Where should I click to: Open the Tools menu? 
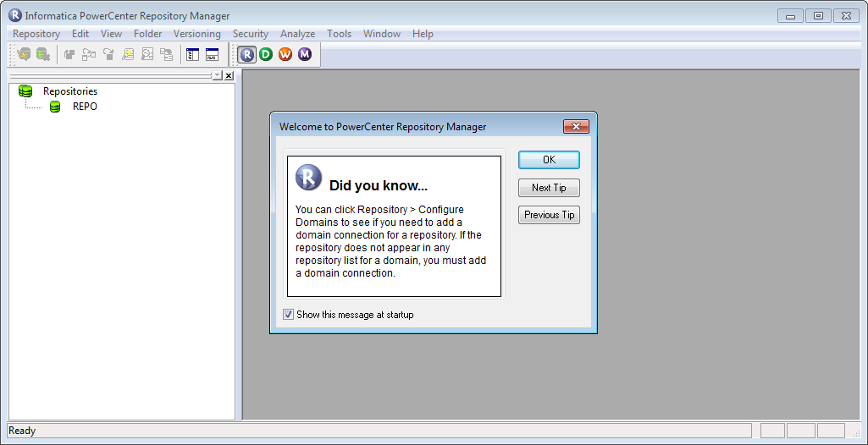[x=339, y=34]
